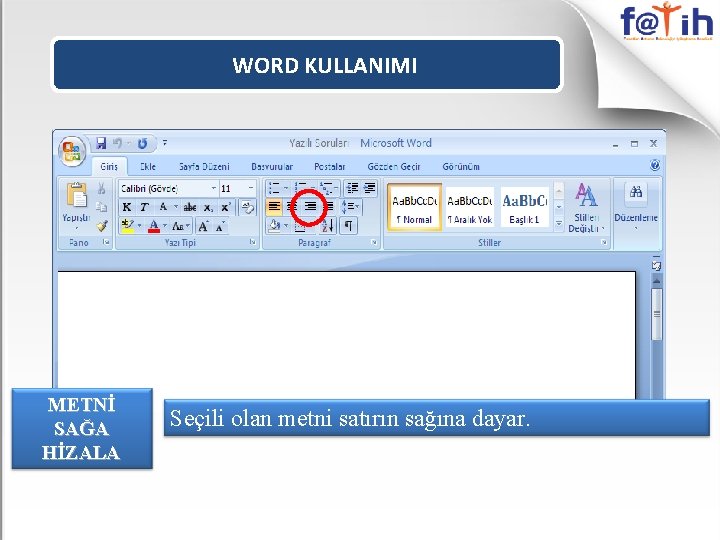Center align the text
720x540 pixels.
(292, 207)
